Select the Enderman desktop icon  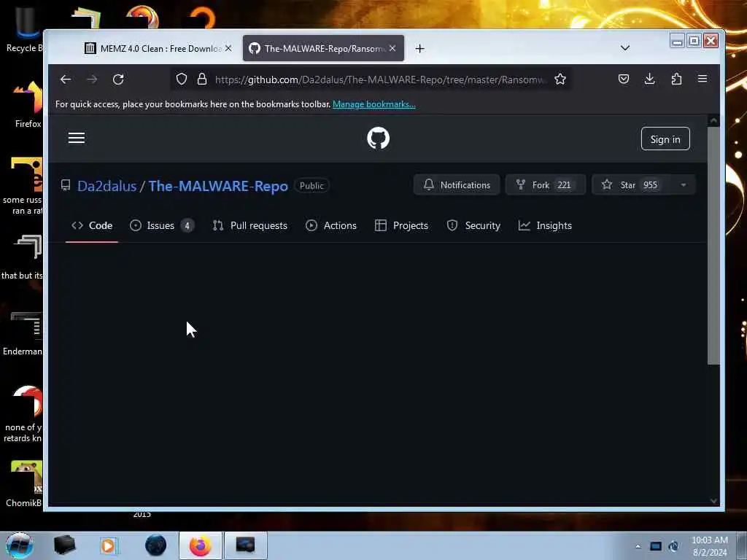(24, 333)
